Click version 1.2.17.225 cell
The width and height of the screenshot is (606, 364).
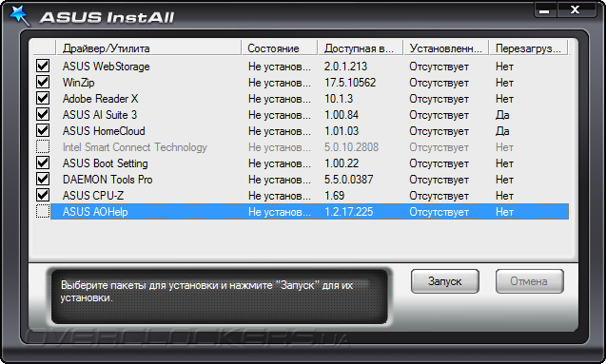point(348,212)
